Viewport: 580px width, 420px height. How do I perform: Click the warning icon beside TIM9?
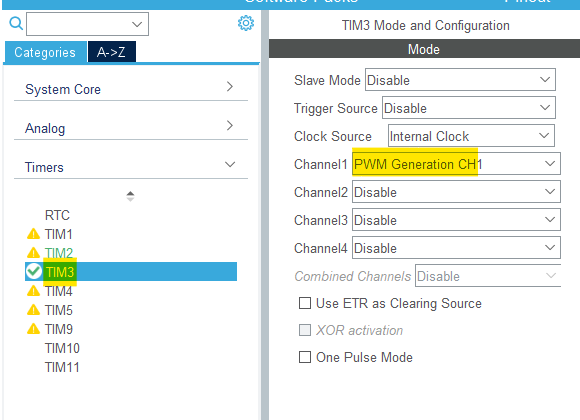coord(33,329)
